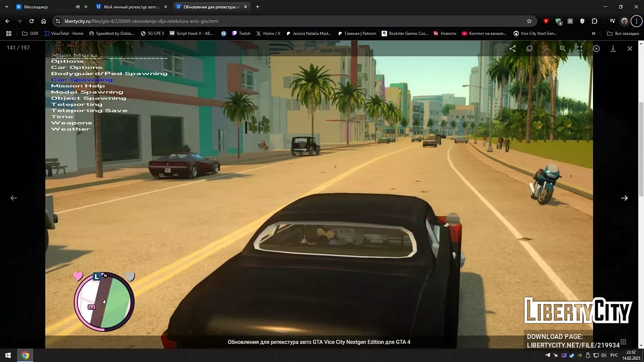The height and width of the screenshot is (362, 644).
Task: Download the current gallery image
Action: tap(613, 48)
